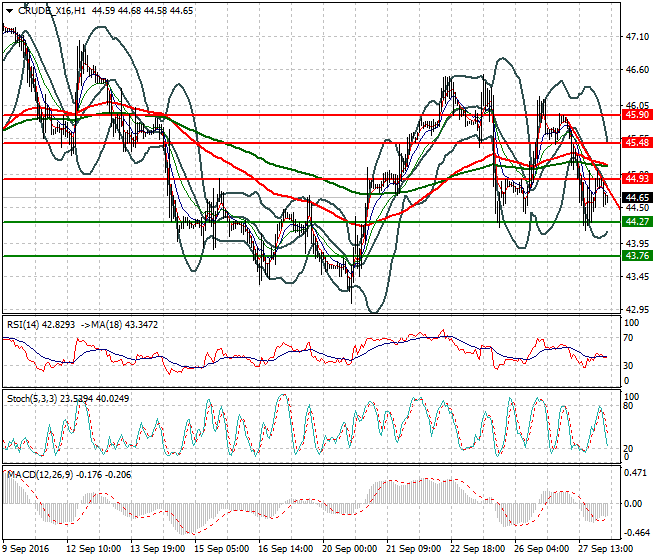Click the 43.45 price axis value
The width and height of the screenshot is (660, 560).
(637, 277)
